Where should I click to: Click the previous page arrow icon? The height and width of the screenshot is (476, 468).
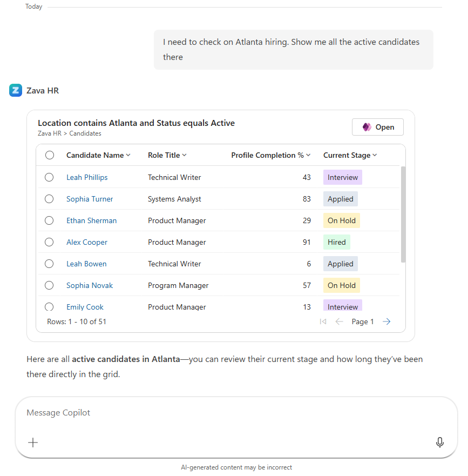[x=339, y=321]
